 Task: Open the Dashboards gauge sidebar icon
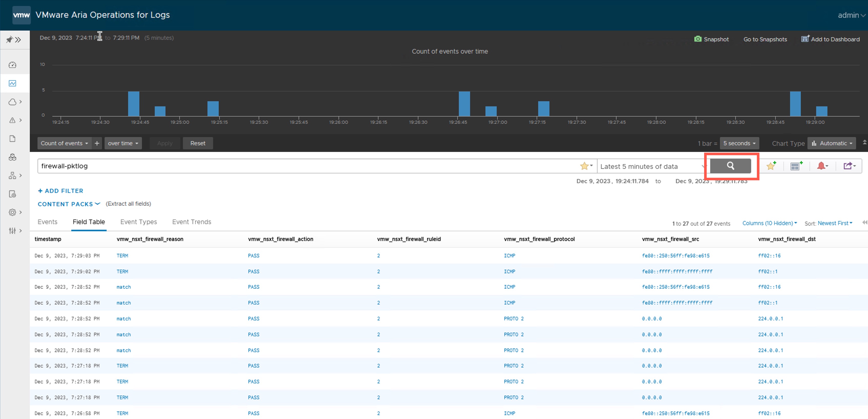(x=13, y=65)
